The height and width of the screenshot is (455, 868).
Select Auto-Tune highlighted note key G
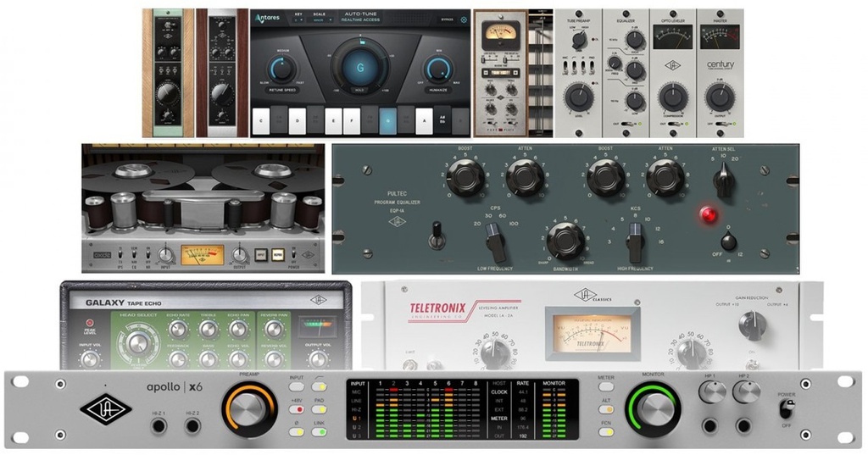pos(387,121)
